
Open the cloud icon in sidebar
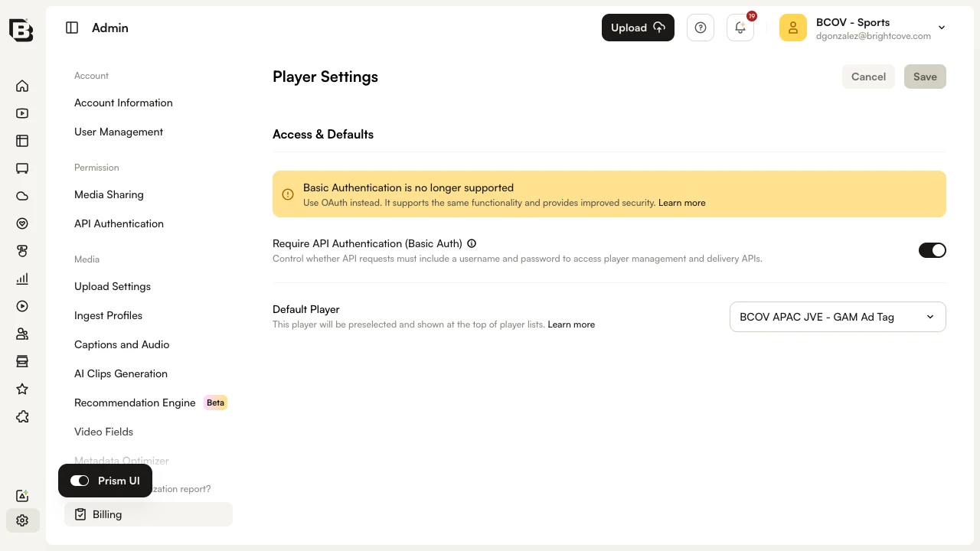click(x=22, y=196)
